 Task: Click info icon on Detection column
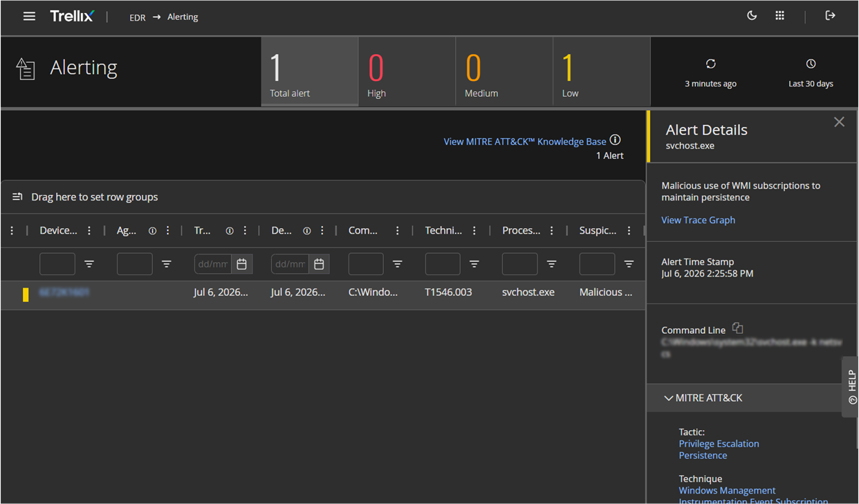click(306, 231)
